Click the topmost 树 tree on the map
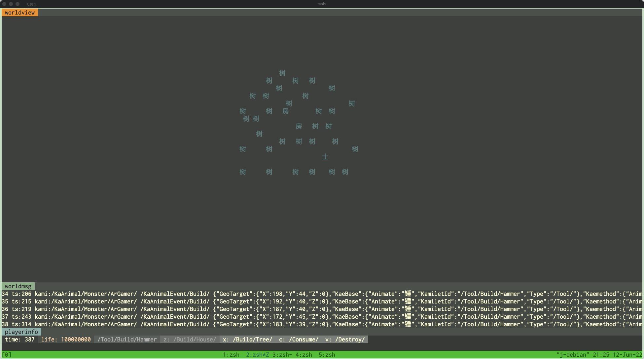The width and height of the screenshot is (644, 359). (282, 73)
